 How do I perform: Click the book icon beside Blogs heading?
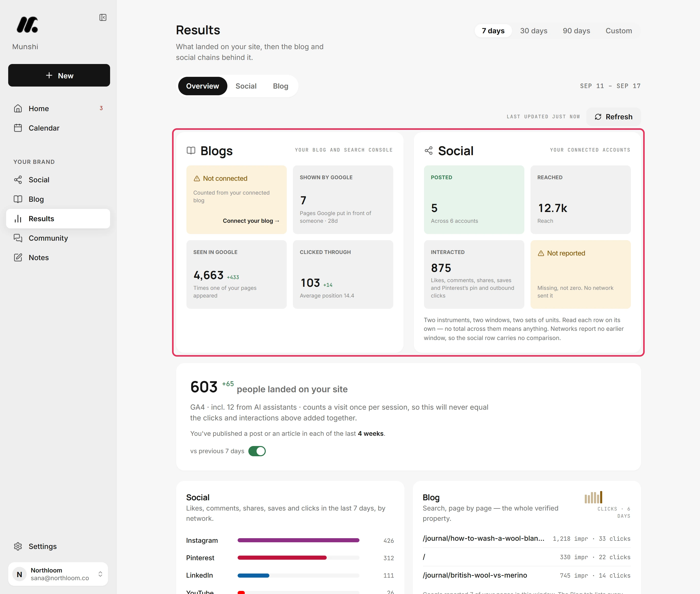pos(191,151)
